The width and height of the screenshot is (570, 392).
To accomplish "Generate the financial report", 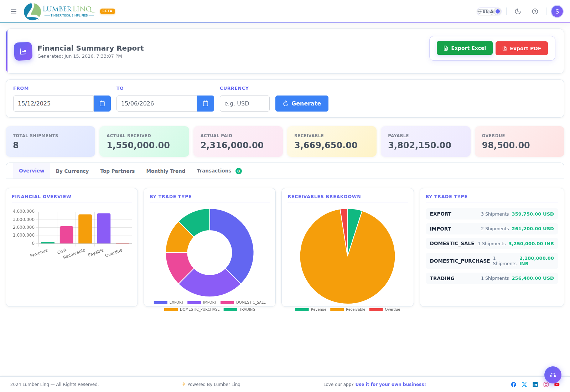I will pos(302,103).
